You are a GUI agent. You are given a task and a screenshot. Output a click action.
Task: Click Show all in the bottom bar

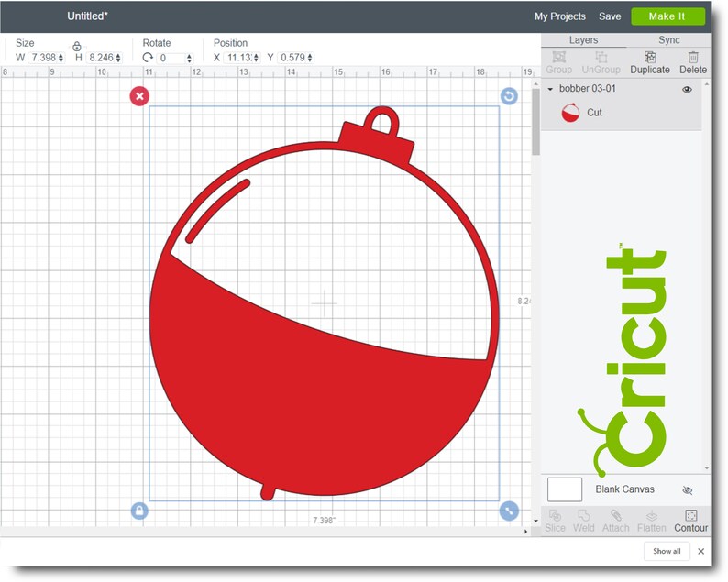click(667, 551)
